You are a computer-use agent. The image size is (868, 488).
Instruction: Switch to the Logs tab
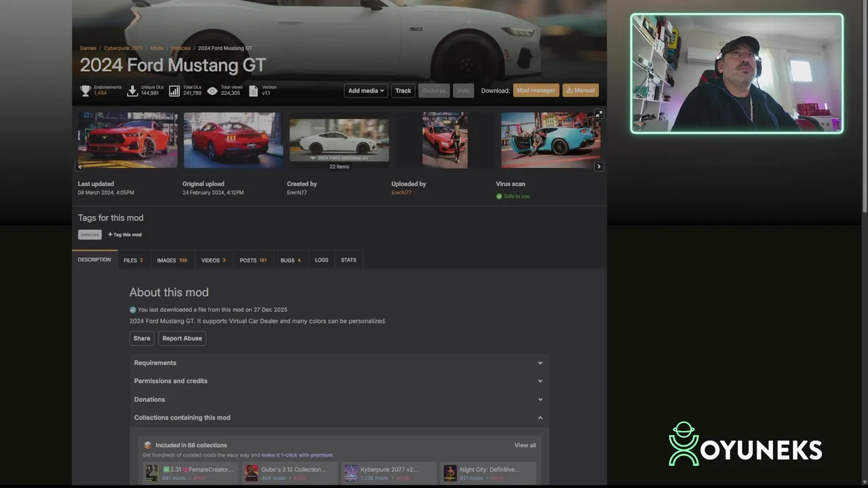click(x=321, y=260)
